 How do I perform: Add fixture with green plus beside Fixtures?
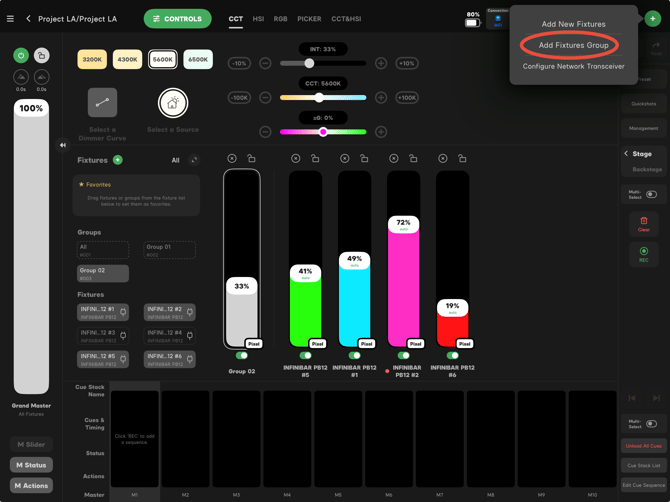pos(118,160)
